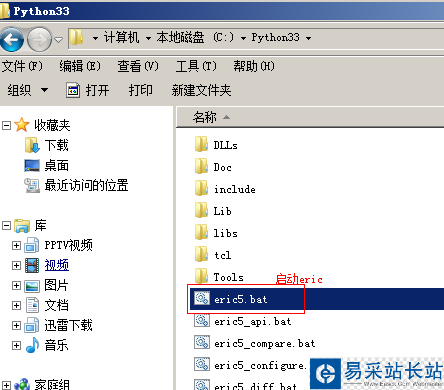
Task: Click the 音乐 note icon
Action: click(32, 345)
